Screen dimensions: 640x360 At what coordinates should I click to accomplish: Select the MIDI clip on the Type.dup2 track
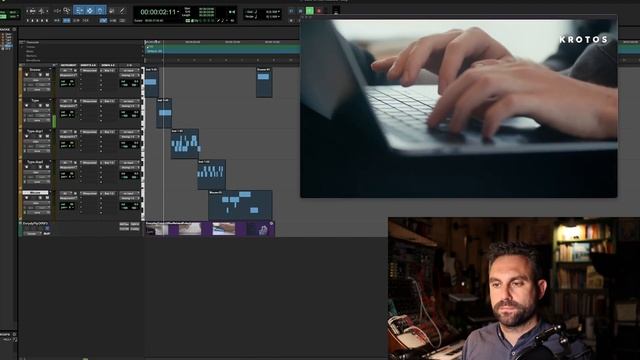pyautogui.click(x=211, y=174)
